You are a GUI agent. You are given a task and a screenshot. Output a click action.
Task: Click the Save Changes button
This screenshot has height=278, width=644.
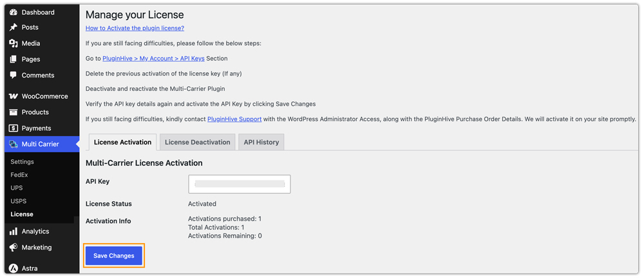114,256
